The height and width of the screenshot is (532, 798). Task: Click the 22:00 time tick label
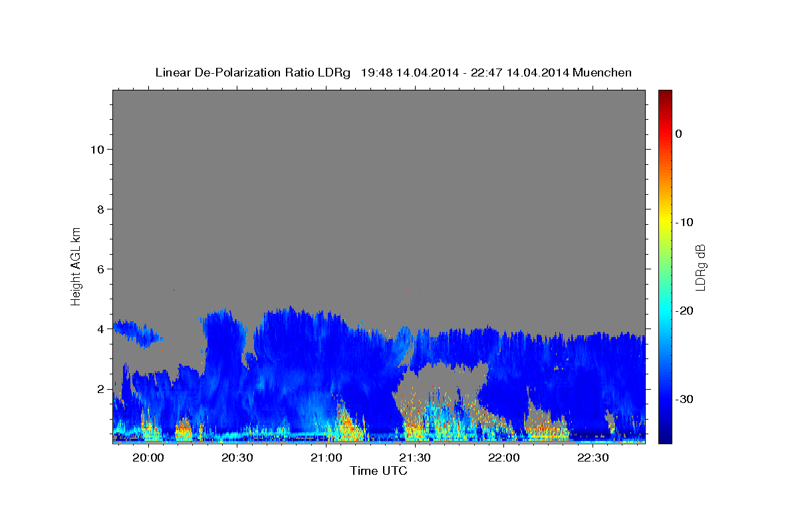coord(504,458)
